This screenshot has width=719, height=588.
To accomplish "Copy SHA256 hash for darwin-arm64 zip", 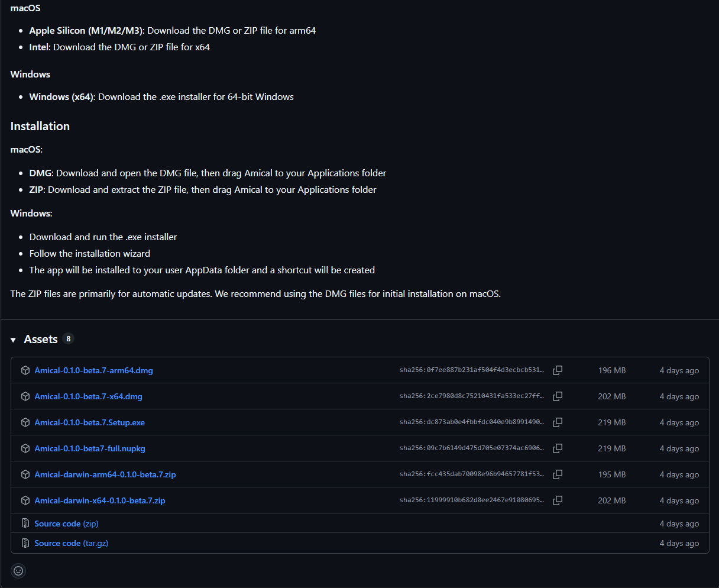I will pyautogui.click(x=557, y=474).
